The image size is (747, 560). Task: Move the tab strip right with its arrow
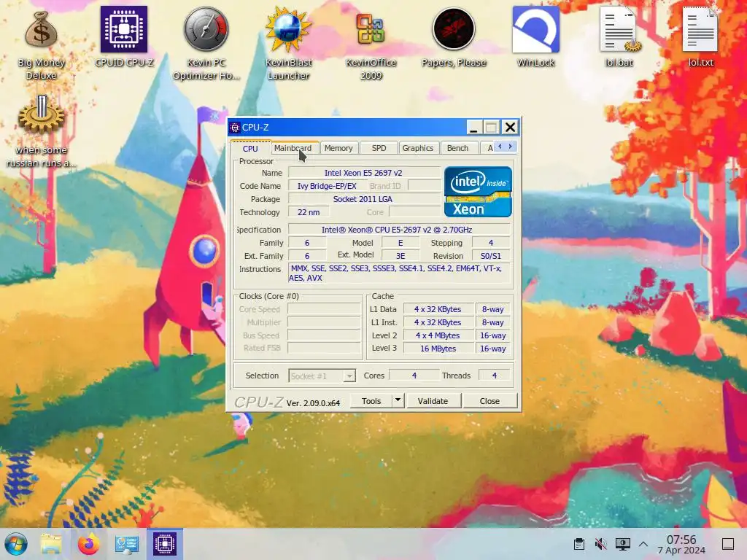tap(510, 147)
